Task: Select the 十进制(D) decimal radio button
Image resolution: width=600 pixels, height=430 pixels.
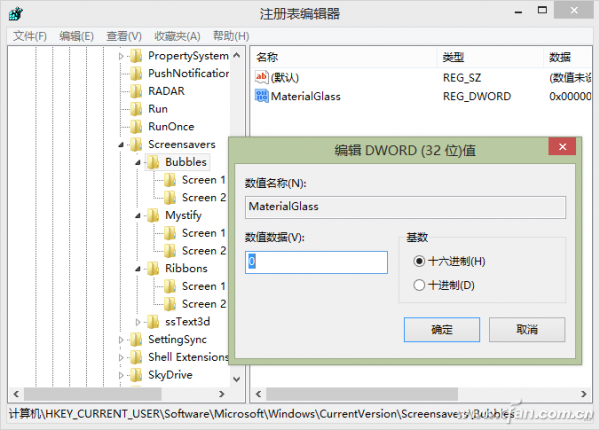Action: point(419,285)
